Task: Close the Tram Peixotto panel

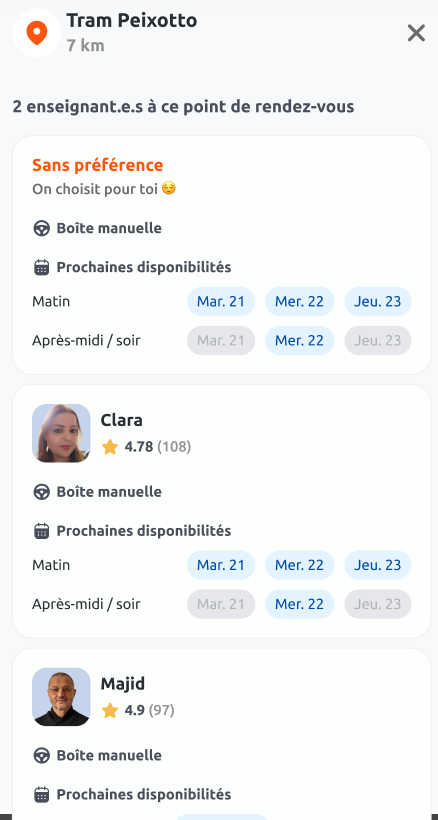Action: [416, 33]
